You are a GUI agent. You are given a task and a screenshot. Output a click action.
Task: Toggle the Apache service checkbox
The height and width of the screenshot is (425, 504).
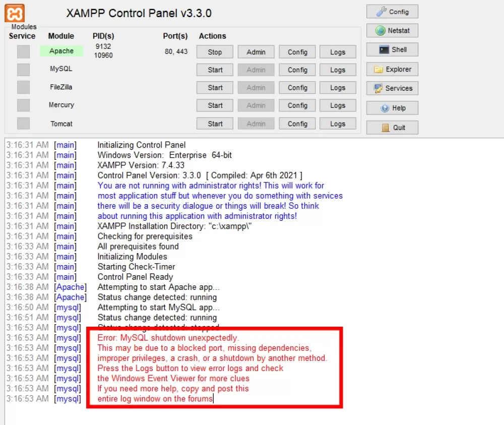coord(23,52)
